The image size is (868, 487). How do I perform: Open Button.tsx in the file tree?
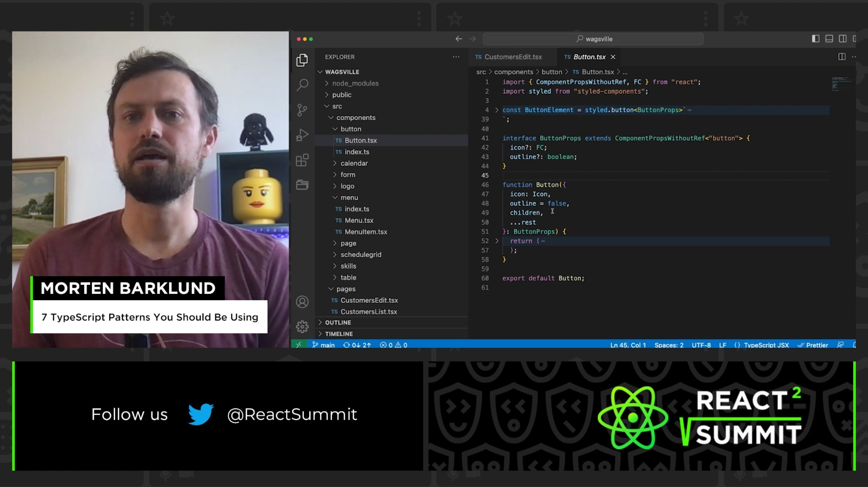[x=392, y=140]
